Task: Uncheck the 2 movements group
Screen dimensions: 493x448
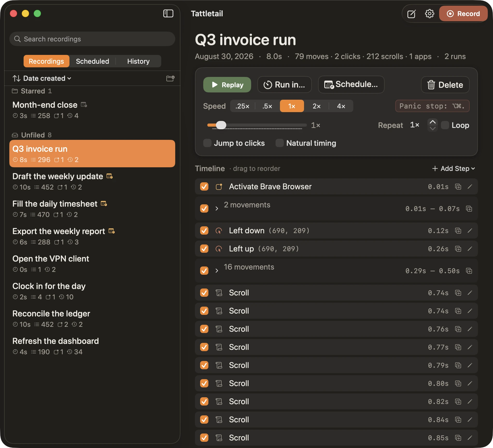Action: click(204, 208)
